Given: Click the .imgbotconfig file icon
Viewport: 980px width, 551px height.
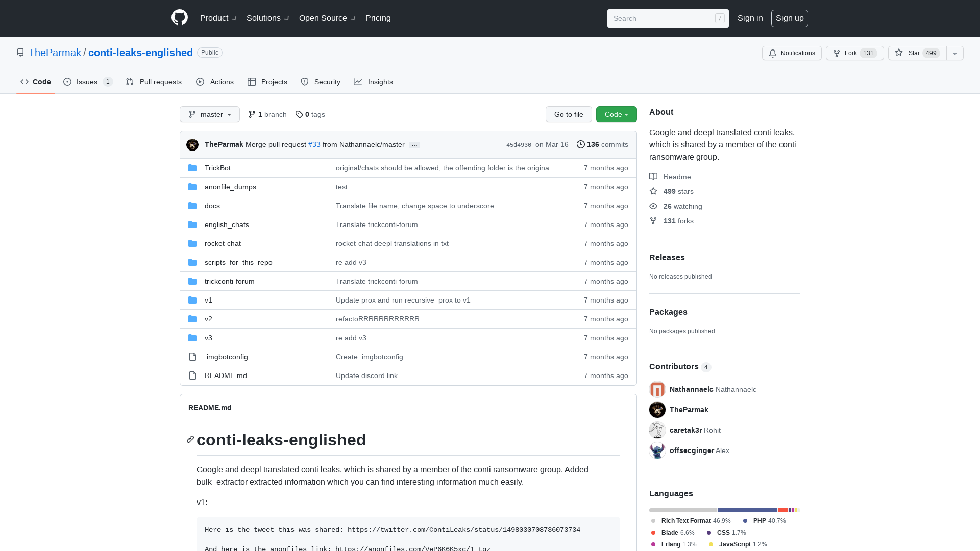Looking at the screenshot, I should point(192,357).
